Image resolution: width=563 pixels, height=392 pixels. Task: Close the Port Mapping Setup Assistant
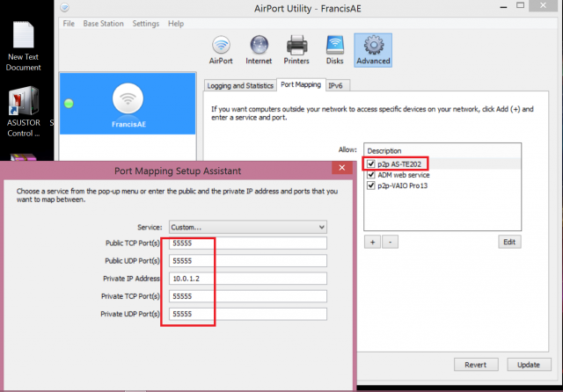point(342,168)
